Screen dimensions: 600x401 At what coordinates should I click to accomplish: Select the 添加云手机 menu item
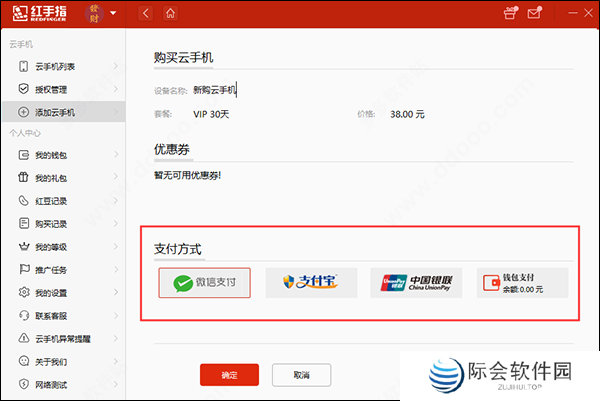[x=64, y=112]
